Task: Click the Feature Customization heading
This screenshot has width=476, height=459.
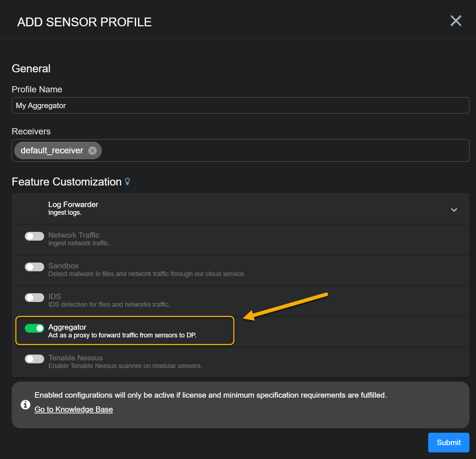Action: tap(66, 181)
